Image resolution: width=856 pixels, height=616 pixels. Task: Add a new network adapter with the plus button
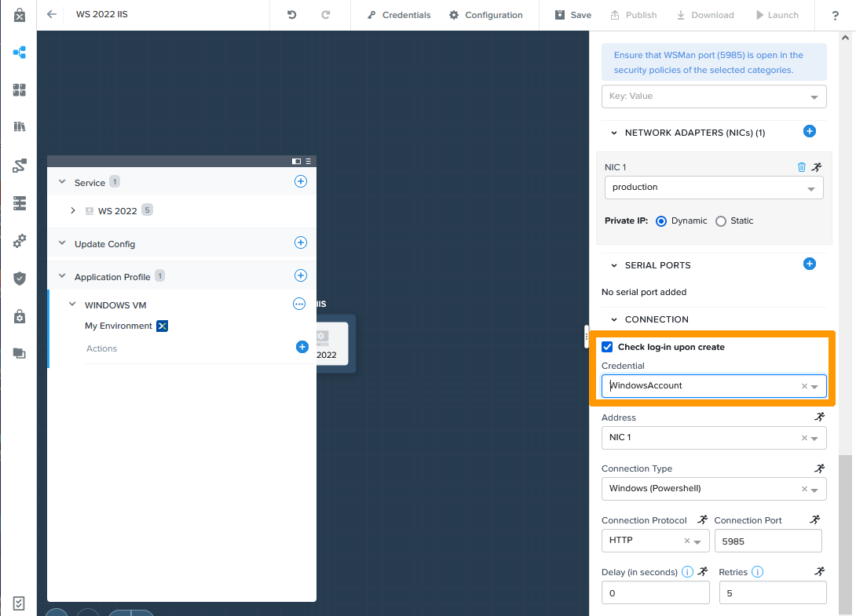[x=809, y=131]
